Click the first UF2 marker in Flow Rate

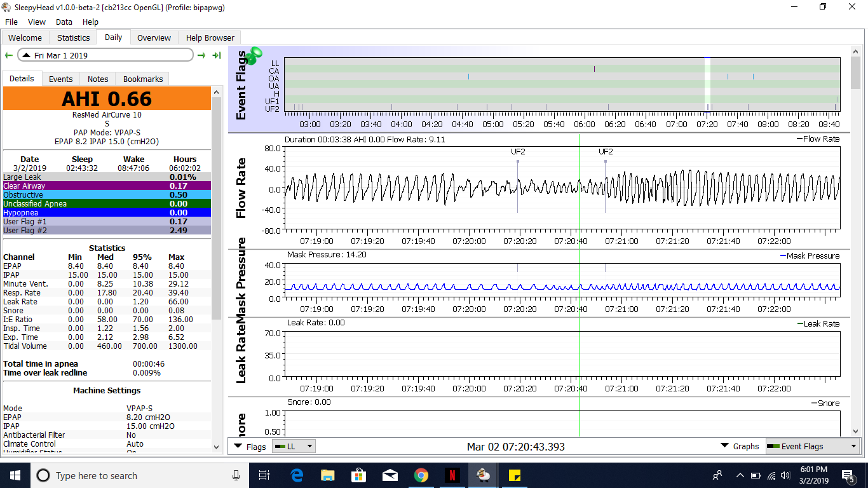(518, 161)
